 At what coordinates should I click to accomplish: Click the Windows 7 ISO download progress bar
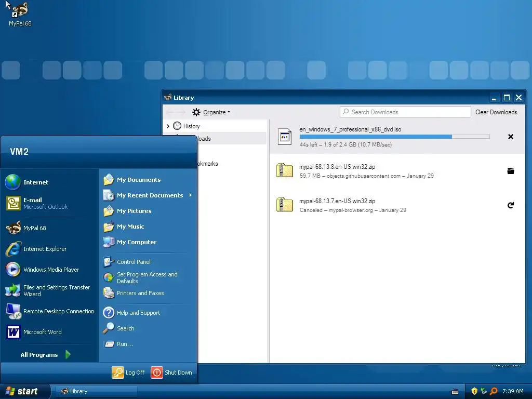pyautogui.click(x=394, y=137)
